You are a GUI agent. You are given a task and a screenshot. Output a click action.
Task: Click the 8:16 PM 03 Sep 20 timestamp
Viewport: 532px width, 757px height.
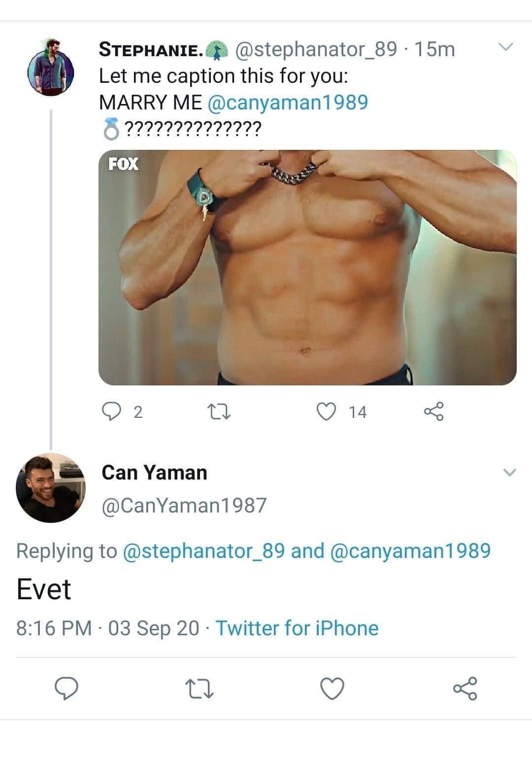tap(107, 628)
